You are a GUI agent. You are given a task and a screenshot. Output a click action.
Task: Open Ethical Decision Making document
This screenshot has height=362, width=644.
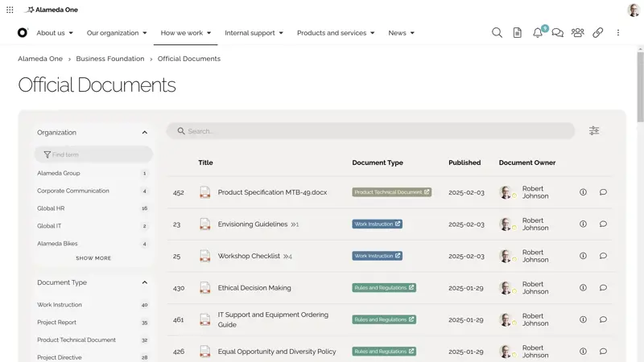254,288
